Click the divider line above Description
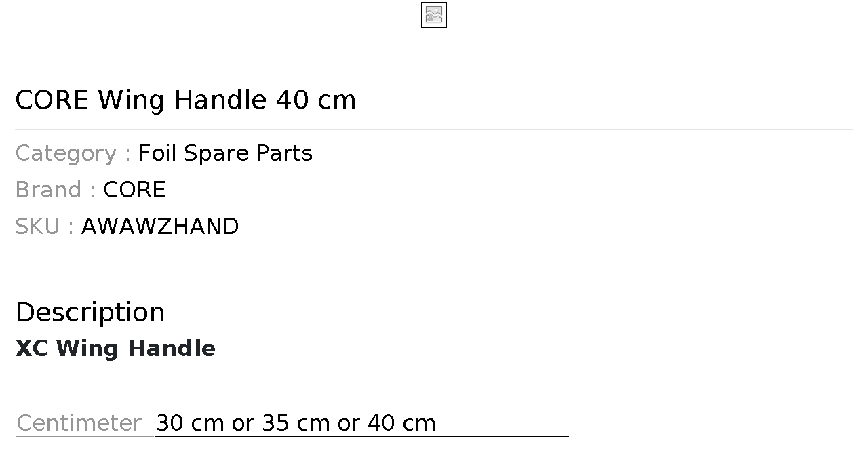Screen dimensions: 868x453 (434, 283)
